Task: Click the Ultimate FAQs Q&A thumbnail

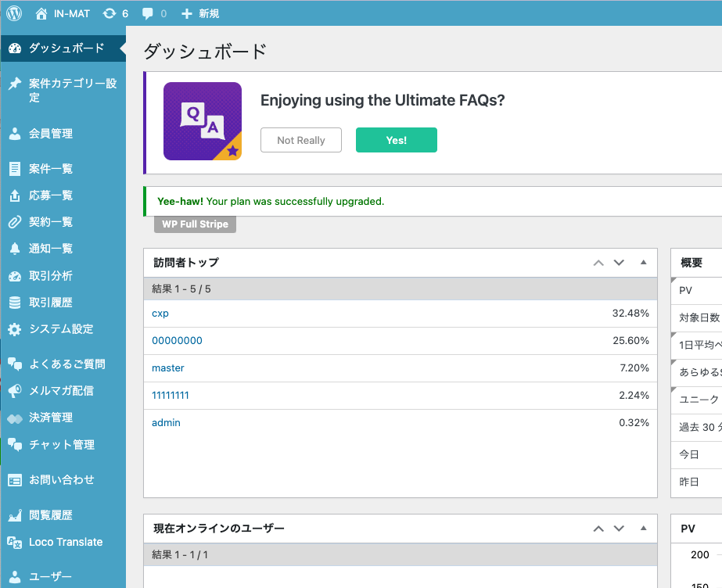Action: point(203,121)
